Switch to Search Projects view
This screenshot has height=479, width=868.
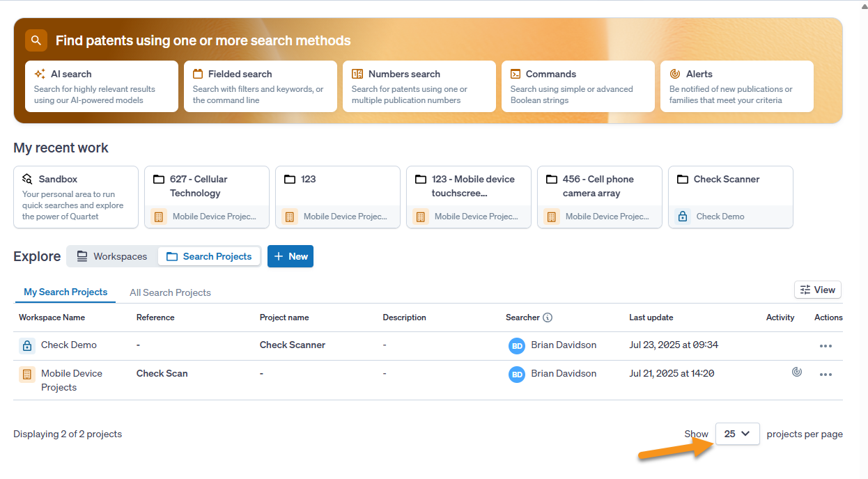tap(209, 256)
